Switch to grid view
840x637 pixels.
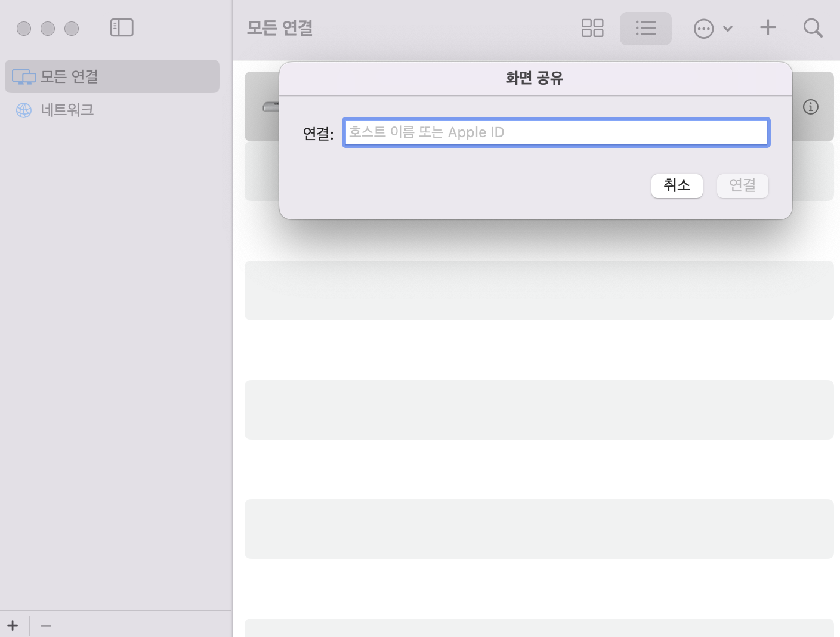pos(592,28)
